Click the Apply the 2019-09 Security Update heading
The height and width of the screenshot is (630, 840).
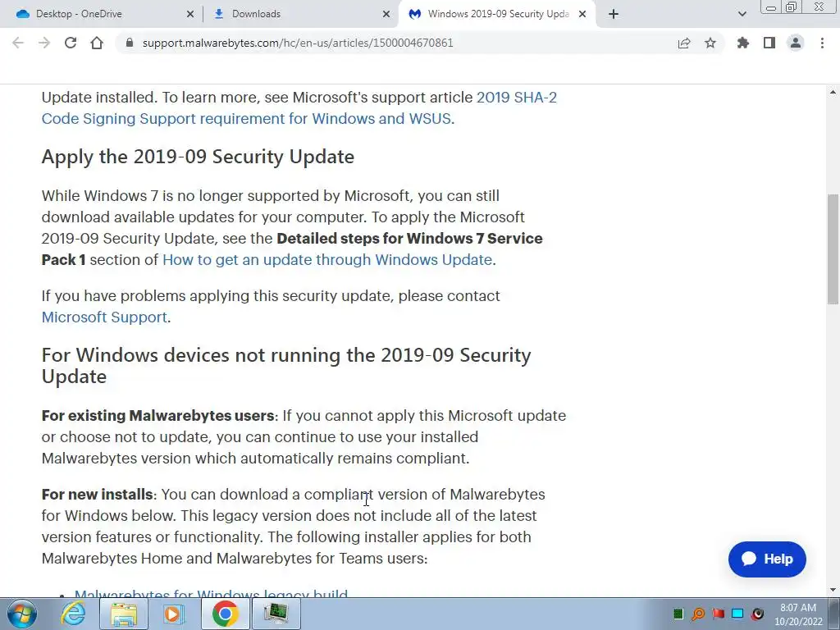198,157
